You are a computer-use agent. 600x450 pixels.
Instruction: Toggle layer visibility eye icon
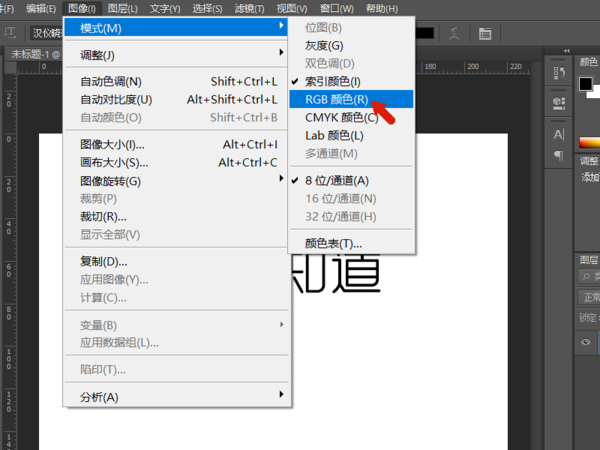tap(585, 342)
